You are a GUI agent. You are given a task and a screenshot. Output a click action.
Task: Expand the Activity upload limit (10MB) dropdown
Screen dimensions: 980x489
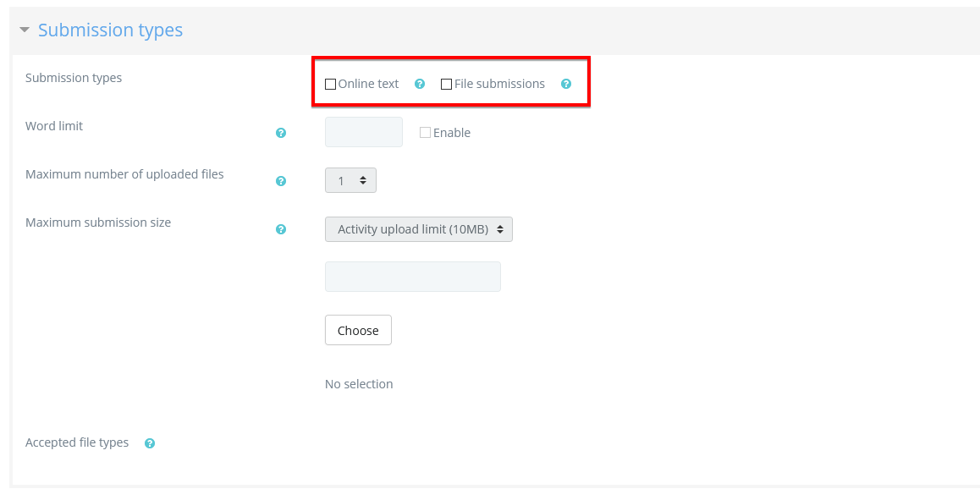(419, 229)
